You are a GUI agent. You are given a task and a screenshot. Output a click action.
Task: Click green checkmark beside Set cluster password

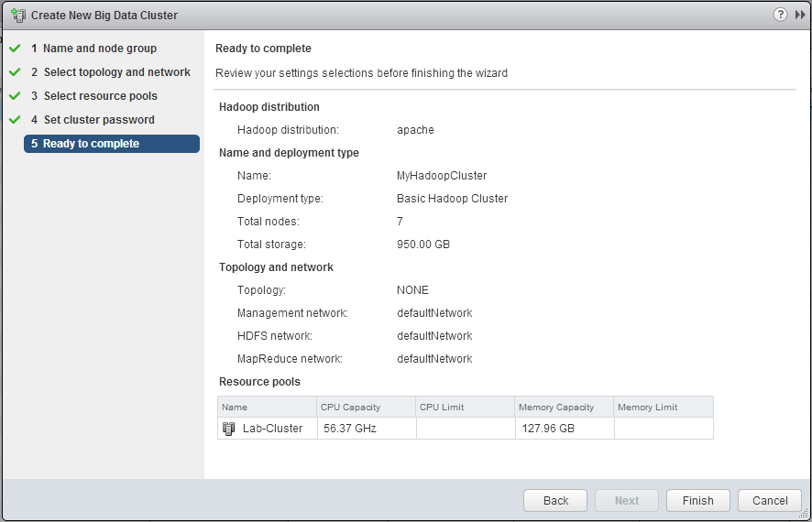point(15,119)
